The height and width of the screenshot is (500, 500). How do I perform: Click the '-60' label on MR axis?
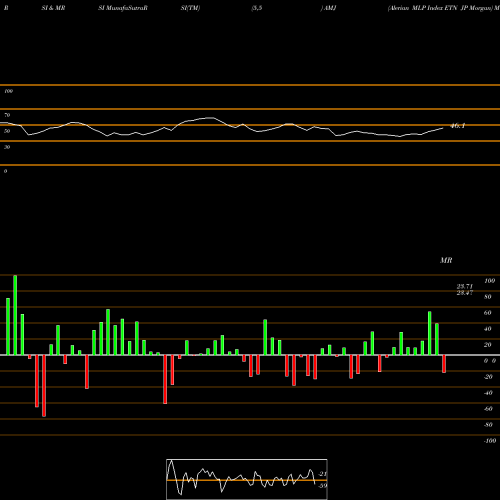pyautogui.click(x=488, y=409)
